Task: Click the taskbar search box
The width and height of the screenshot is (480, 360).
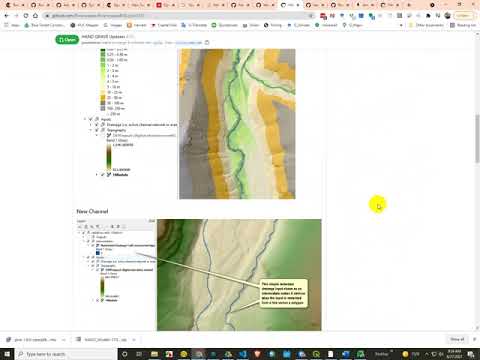Action: (x=66, y=354)
